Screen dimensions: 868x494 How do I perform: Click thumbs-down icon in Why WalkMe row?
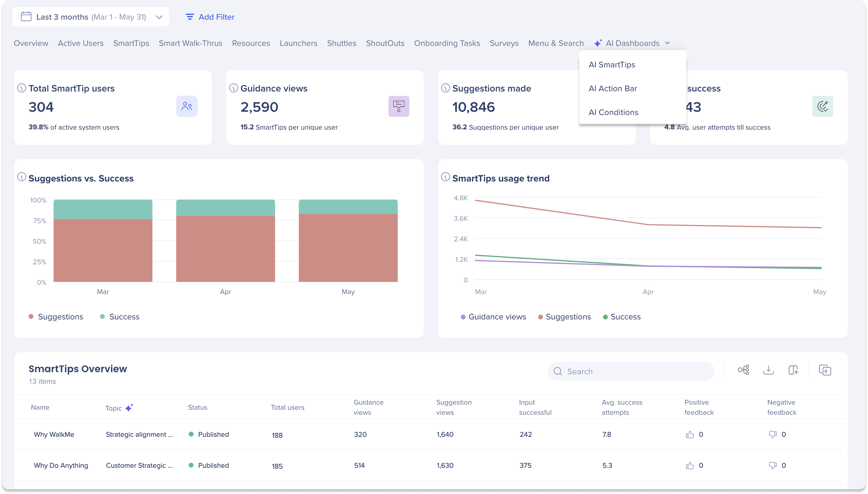(x=772, y=434)
